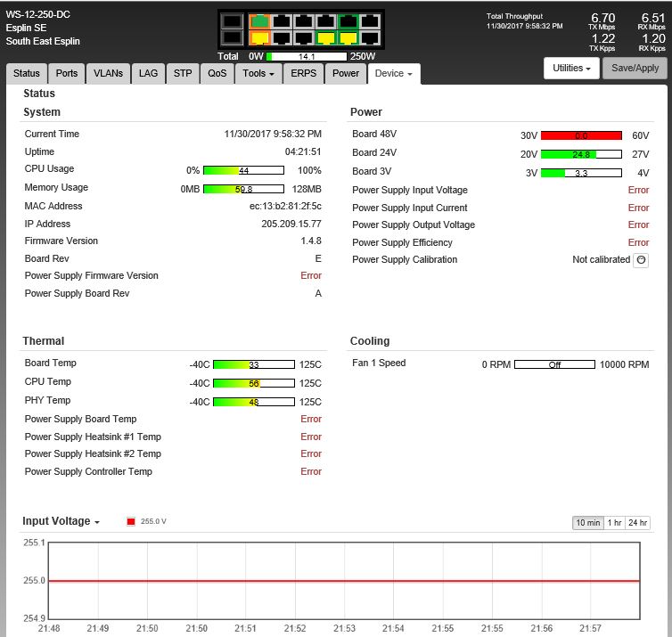Click the orange-bordered green port in top row
Screen dimensions: 672x637
[260, 20]
